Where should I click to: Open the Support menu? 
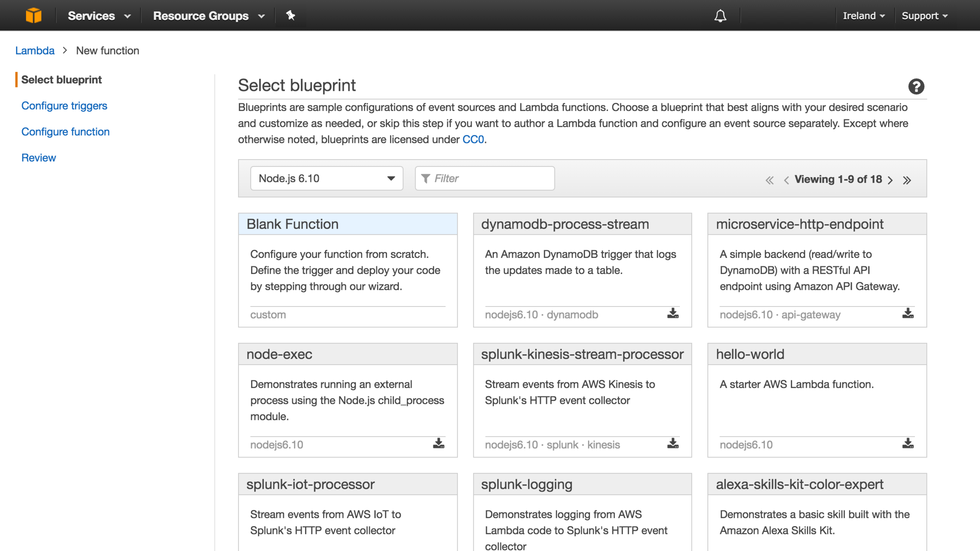pyautogui.click(x=924, y=16)
